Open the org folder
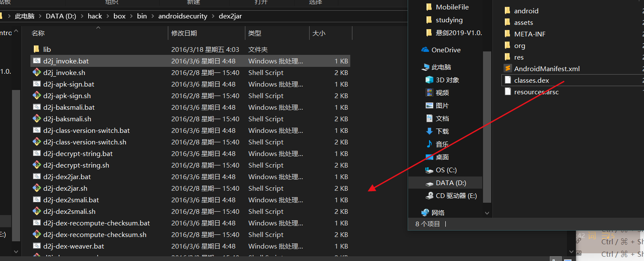The image size is (644, 261). [519, 45]
